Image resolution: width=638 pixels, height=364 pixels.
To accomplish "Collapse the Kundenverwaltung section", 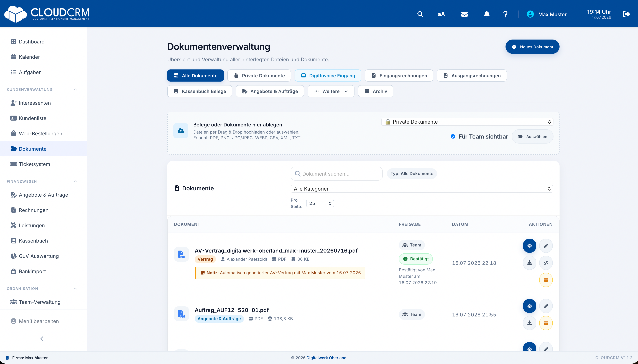I will [x=75, y=90].
